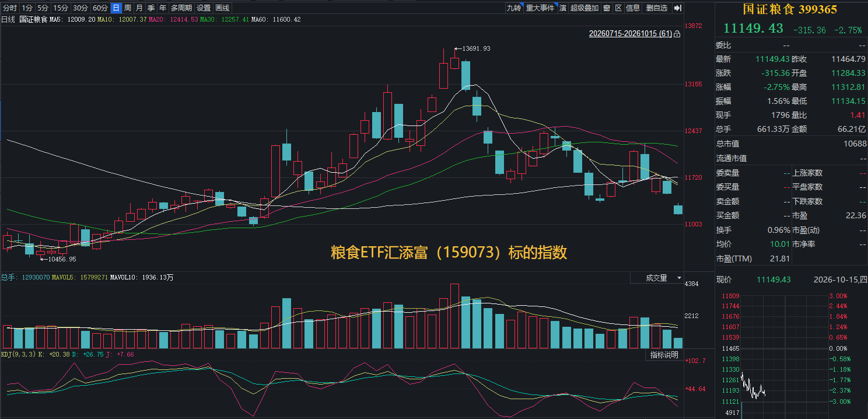Click the date 2026-10-15,四 label
Viewport: 868px width, 419px height.
840,280
